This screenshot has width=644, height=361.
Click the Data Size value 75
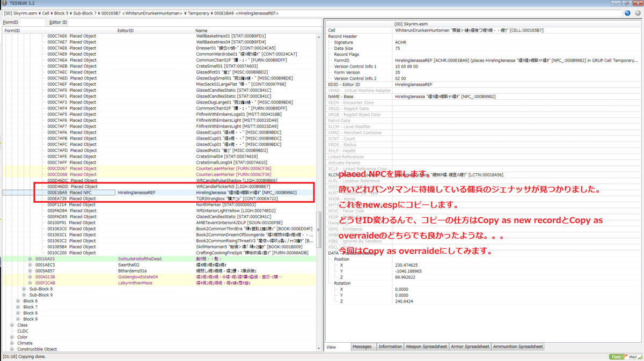(398, 48)
